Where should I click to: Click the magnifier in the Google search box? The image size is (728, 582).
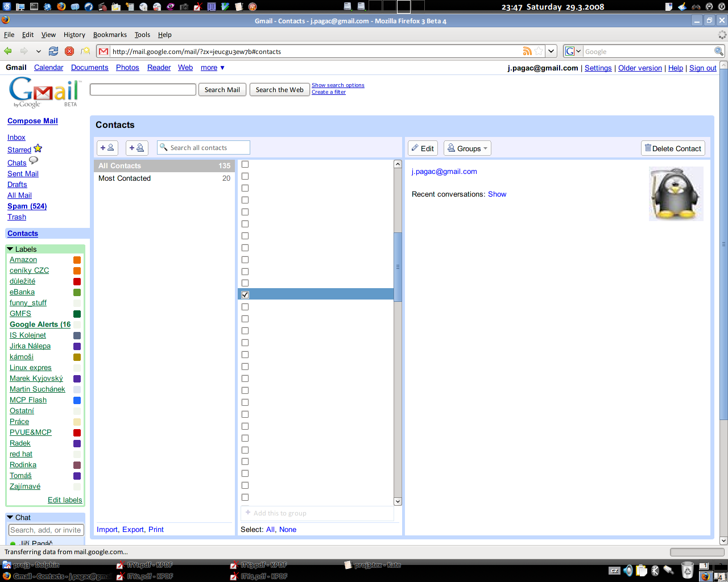(719, 51)
